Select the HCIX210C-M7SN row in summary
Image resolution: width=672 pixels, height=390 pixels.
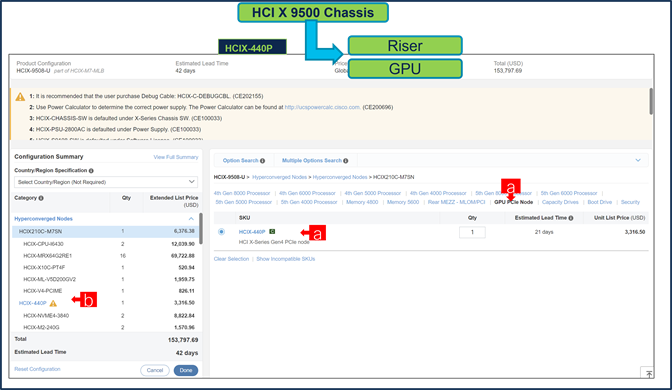[105, 231]
